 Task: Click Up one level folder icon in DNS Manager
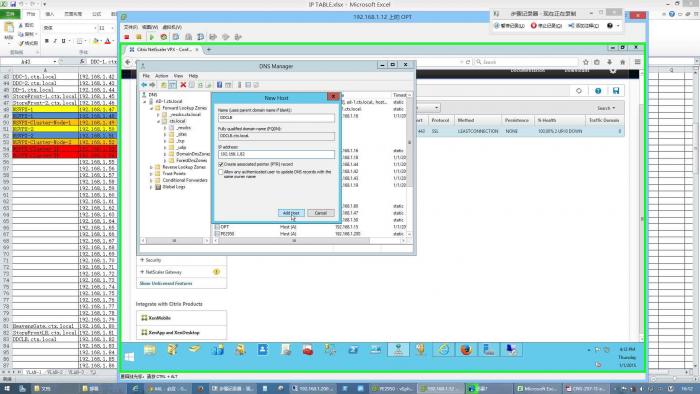(x=164, y=85)
